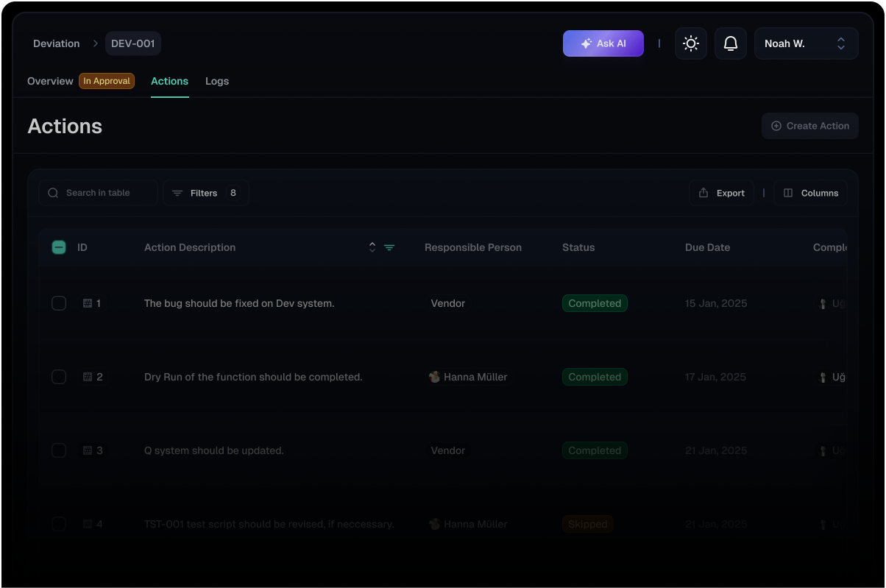
Task: Go to the Overview tab
Action: point(50,81)
